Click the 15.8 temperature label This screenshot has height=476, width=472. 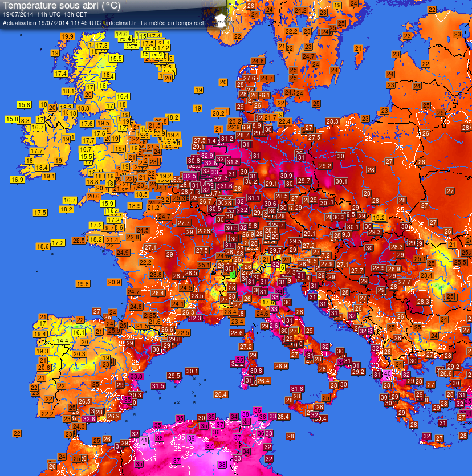click(12, 119)
